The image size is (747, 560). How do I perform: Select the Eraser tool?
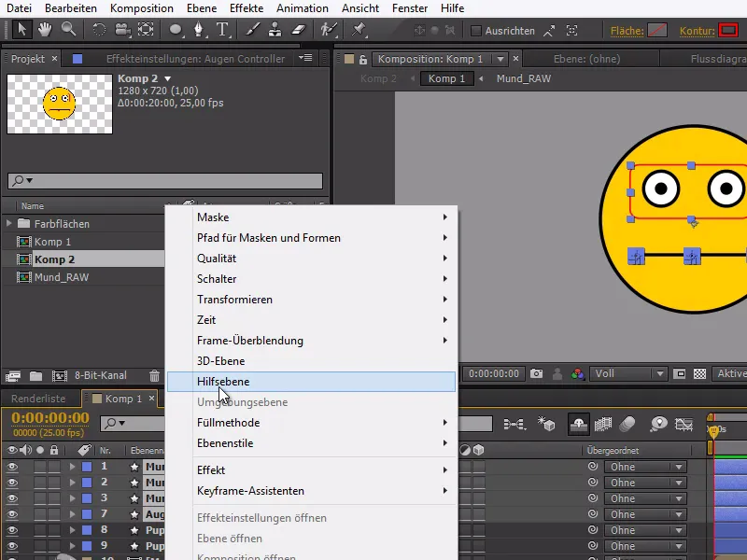point(299,30)
